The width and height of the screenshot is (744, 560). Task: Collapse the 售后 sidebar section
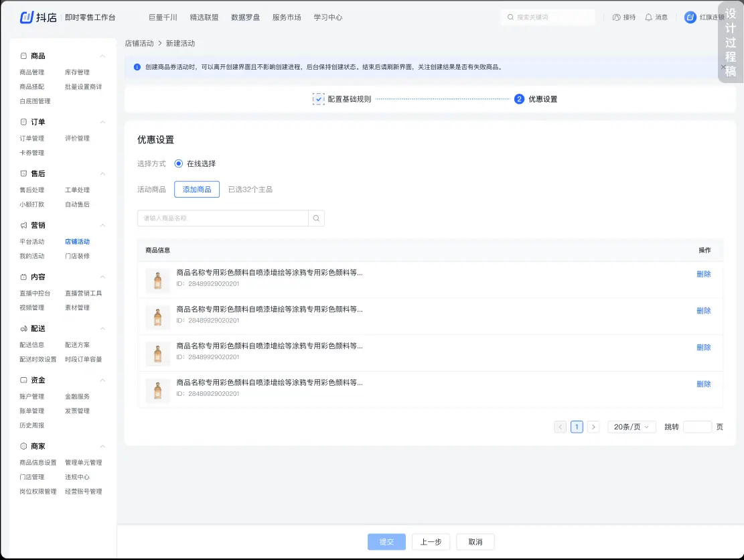pos(102,174)
